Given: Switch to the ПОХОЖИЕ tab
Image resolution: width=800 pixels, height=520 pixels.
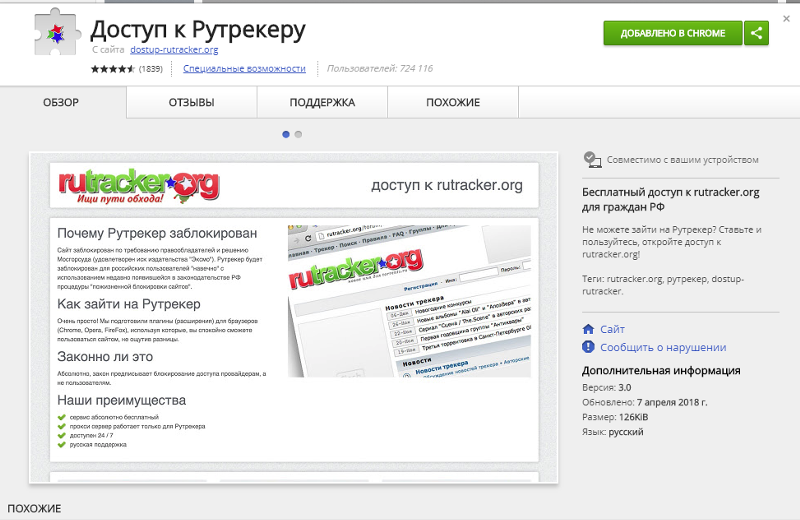Looking at the screenshot, I should pyautogui.click(x=453, y=103).
